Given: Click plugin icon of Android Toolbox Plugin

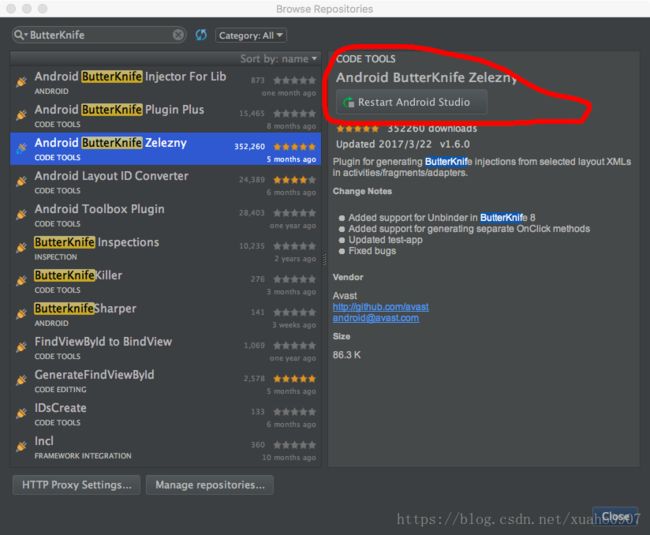Looking at the screenshot, I should [x=22, y=214].
